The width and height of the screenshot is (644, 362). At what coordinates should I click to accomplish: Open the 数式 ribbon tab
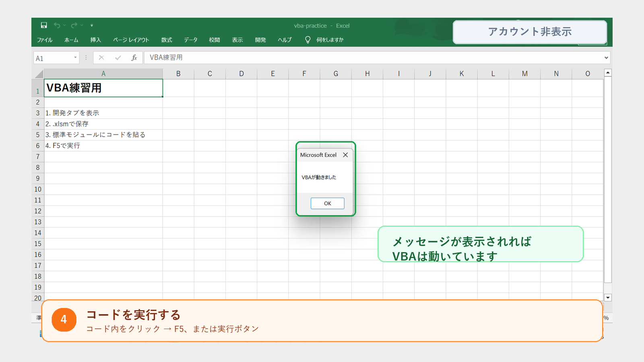[x=167, y=40]
